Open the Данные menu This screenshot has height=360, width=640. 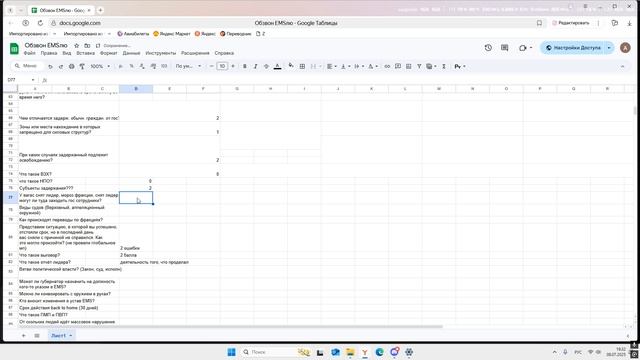[131, 53]
